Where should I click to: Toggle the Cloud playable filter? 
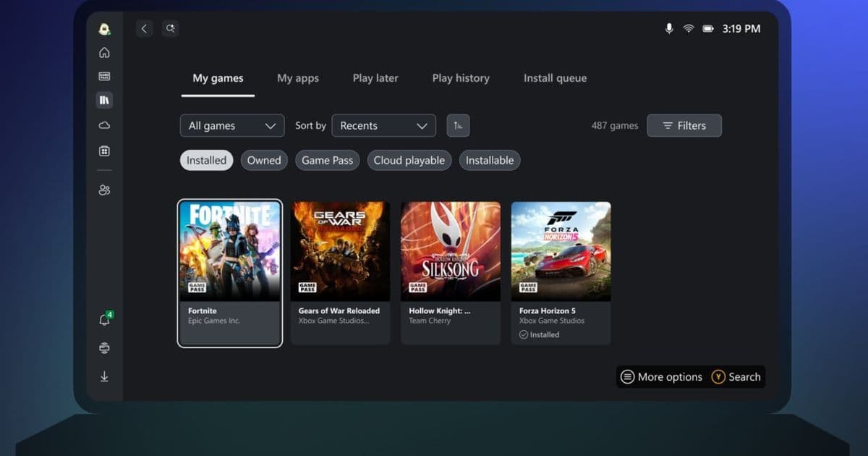click(409, 160)
